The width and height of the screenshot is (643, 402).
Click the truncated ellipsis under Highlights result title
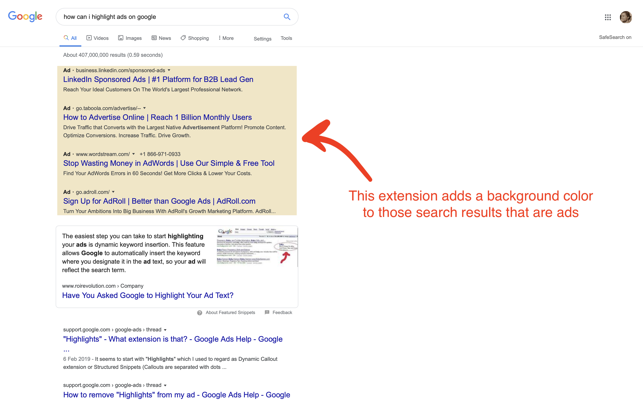[66, 350]
